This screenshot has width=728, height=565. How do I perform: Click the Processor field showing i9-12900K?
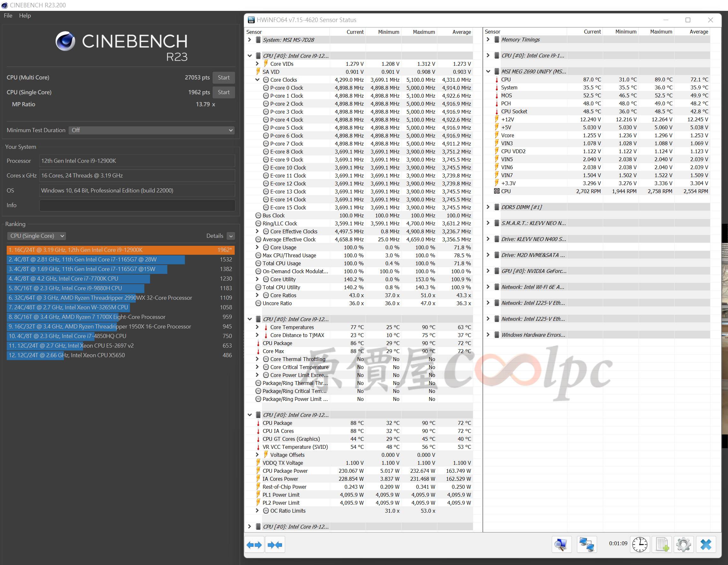(137, 161)
